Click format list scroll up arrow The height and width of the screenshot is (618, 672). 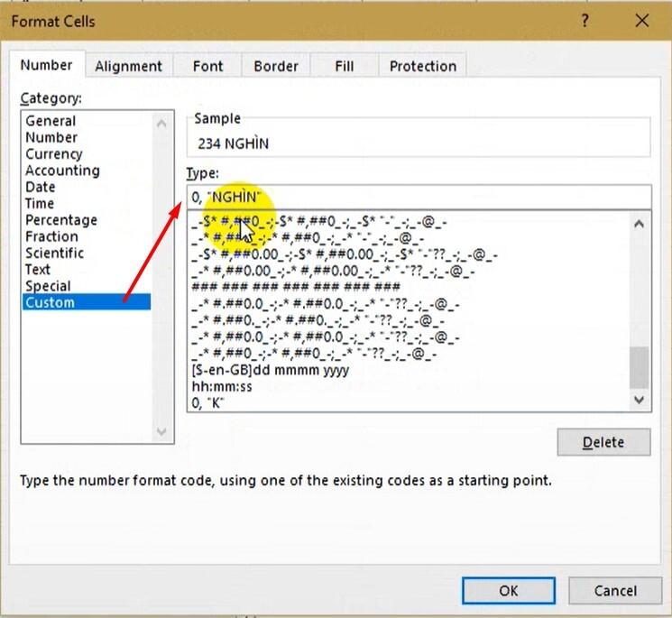(639, 224)
